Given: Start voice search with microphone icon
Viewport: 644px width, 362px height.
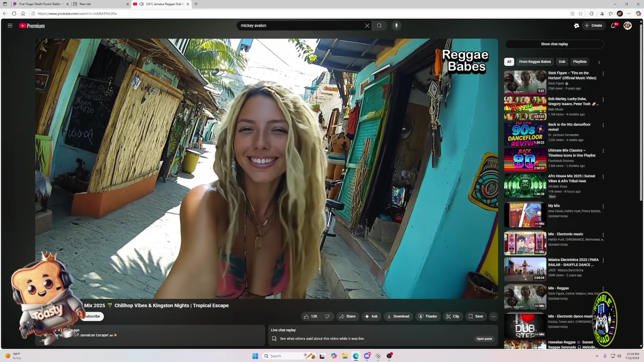Looking at the screenshot, I should click(396, 26).
